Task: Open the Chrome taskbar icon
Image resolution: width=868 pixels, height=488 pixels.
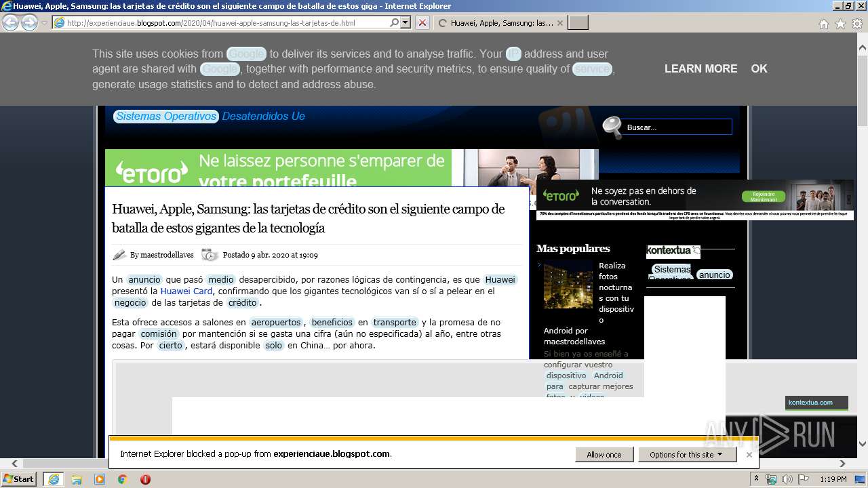Action: [123, 479]
